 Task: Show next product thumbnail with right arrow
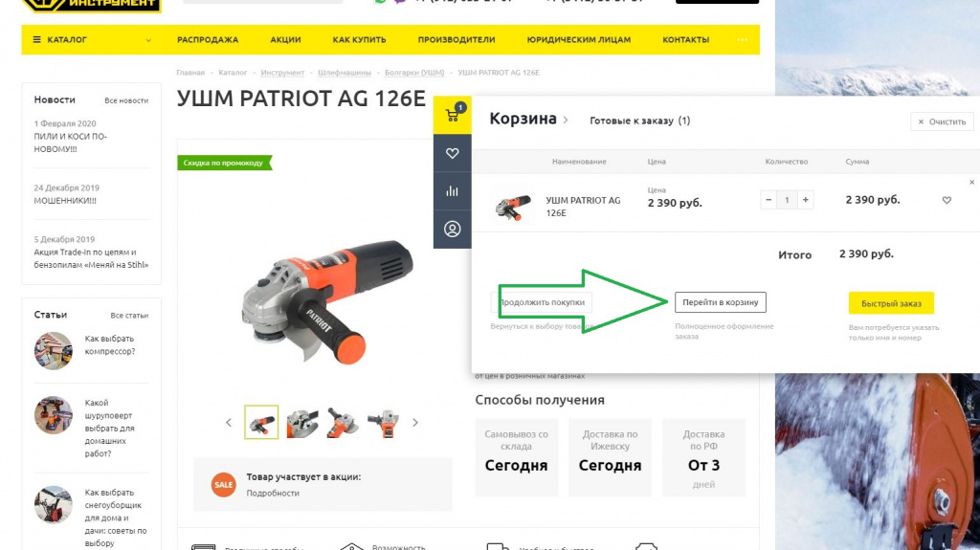click(x=415, y=423)
